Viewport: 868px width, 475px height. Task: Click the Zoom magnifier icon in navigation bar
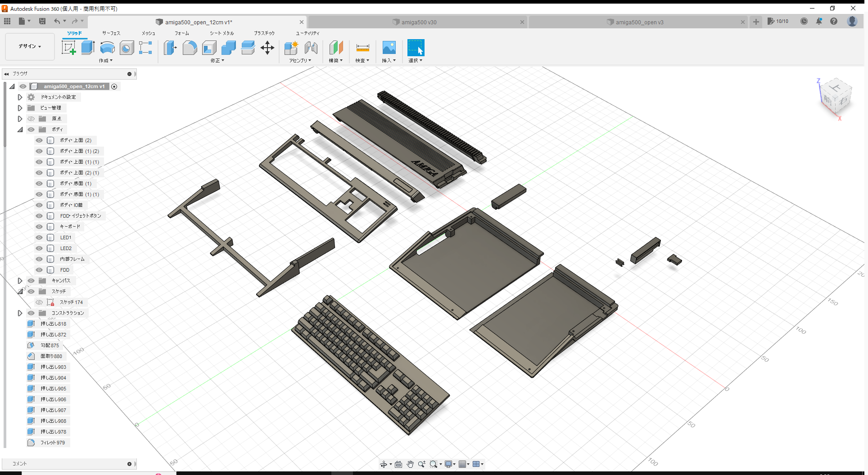421,464
